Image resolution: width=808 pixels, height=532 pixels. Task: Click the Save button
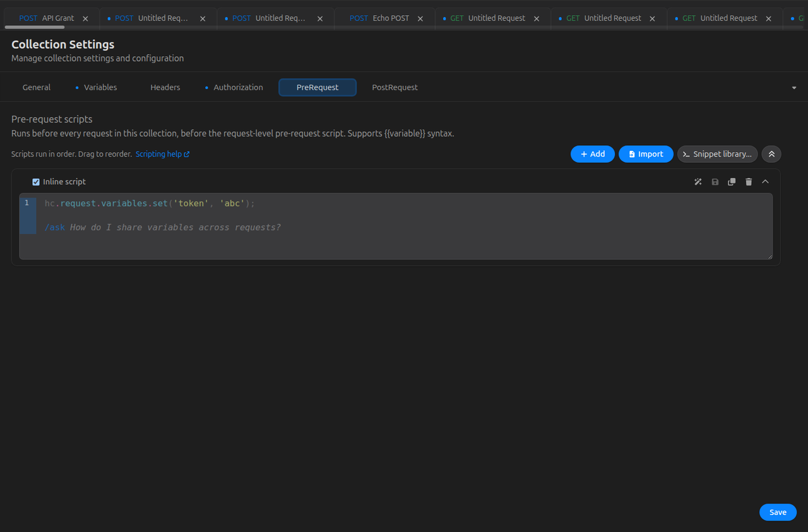coord(778,512)
